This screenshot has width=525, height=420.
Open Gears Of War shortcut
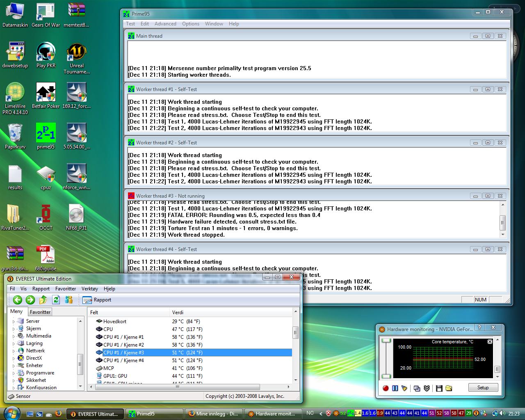[x=46, y=16]
